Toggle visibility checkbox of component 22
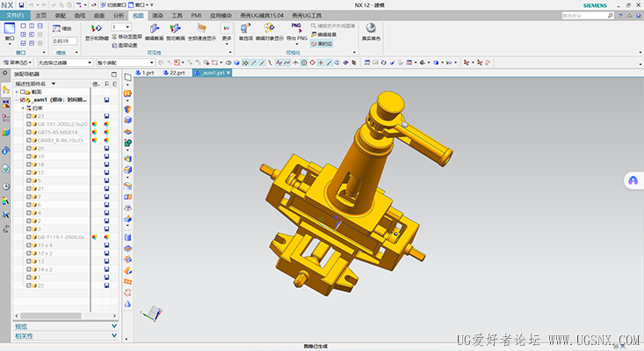The height and width of the screenshot is (351, 644). point(29,285)
